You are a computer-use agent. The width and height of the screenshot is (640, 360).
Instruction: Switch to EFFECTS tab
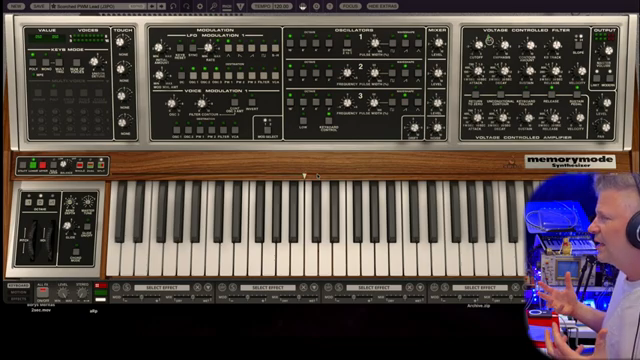pos(18,299)
